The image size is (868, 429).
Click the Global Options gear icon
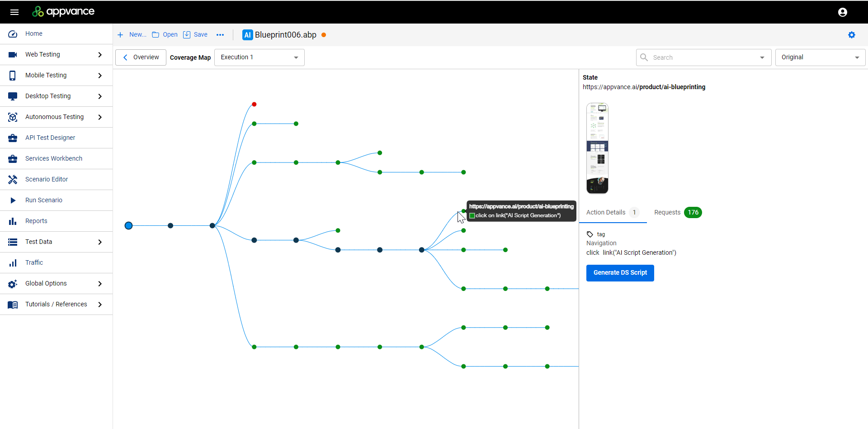13,284
